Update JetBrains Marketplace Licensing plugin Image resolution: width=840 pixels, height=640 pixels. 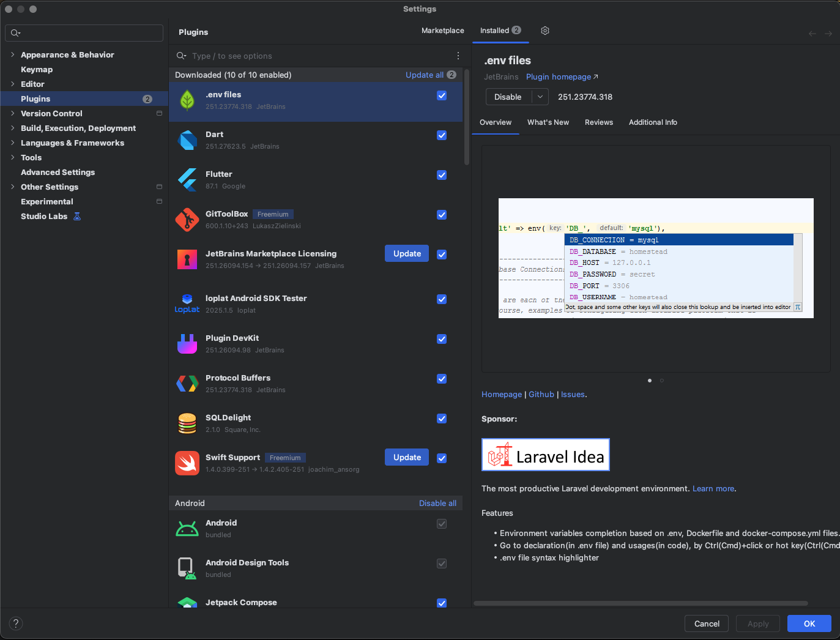pos(407,253)
